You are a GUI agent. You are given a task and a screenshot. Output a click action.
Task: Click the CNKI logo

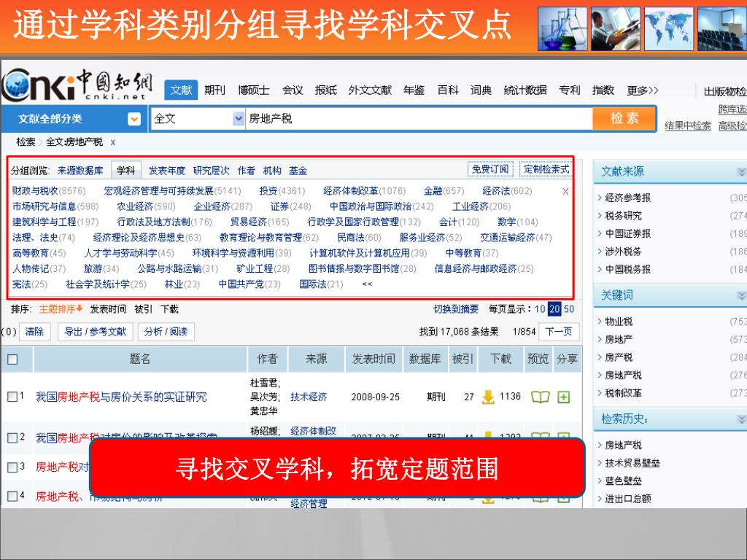(x=77, y=85)
